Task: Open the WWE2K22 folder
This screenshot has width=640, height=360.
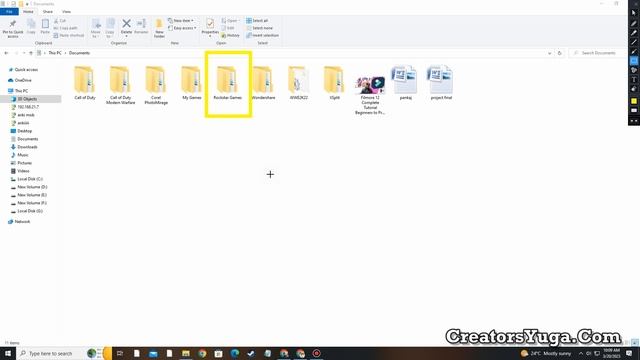Action: click(x=298, y=83)
